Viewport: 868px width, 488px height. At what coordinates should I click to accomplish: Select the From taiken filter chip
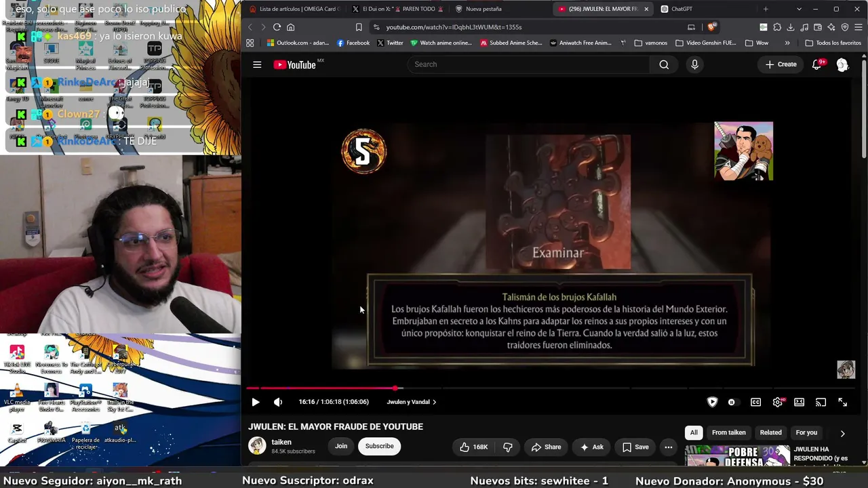[728, 432]
